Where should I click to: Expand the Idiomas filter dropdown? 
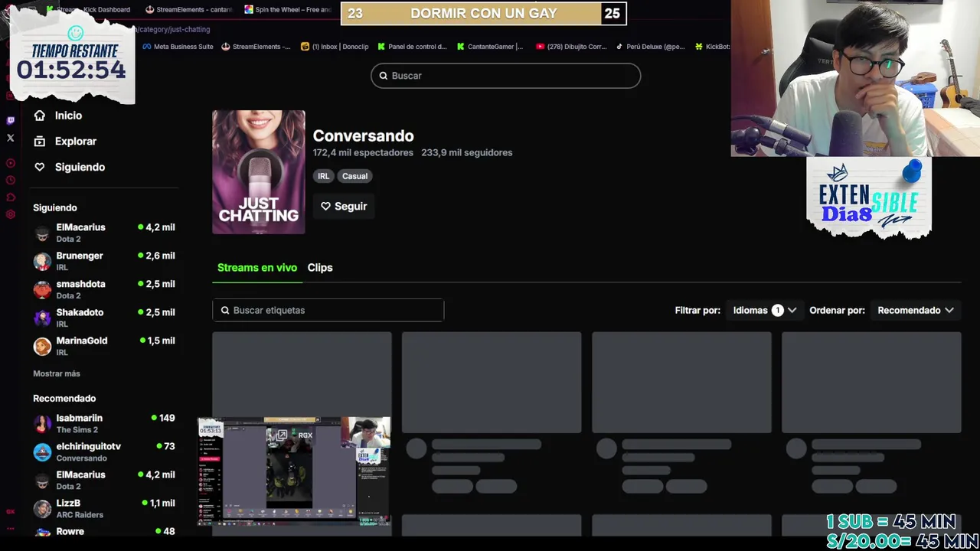(x=765, y=310)
